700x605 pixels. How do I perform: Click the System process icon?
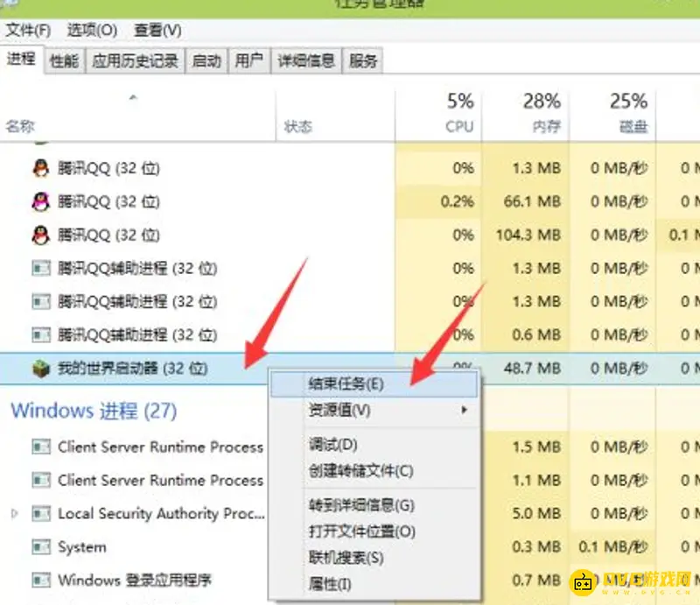click(40, 547)
